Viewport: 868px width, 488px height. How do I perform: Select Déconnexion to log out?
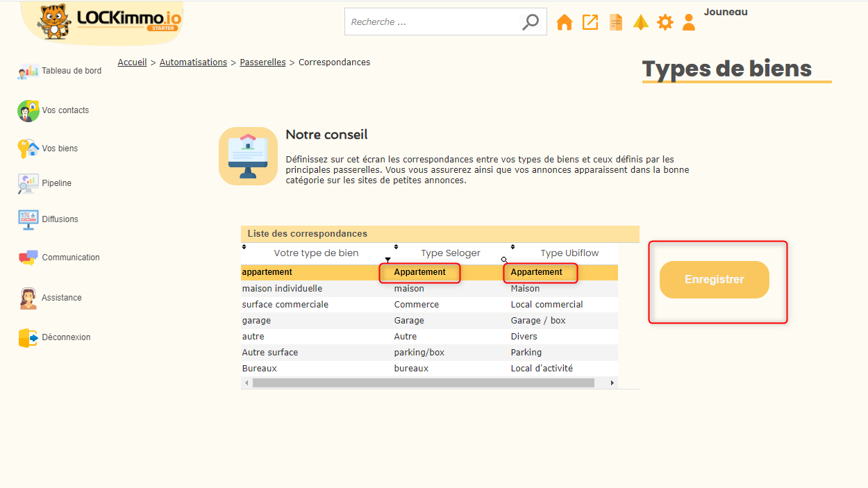(66, 337)
